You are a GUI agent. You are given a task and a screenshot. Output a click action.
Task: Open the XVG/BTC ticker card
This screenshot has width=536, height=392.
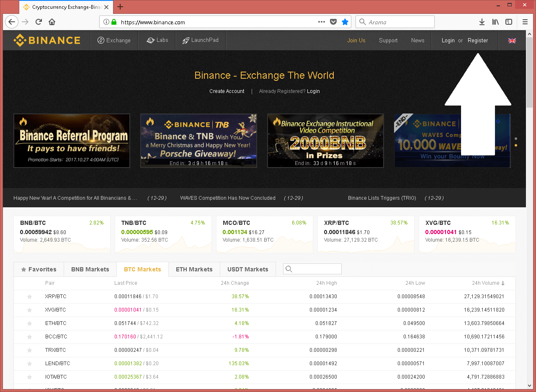pos(467,235)
